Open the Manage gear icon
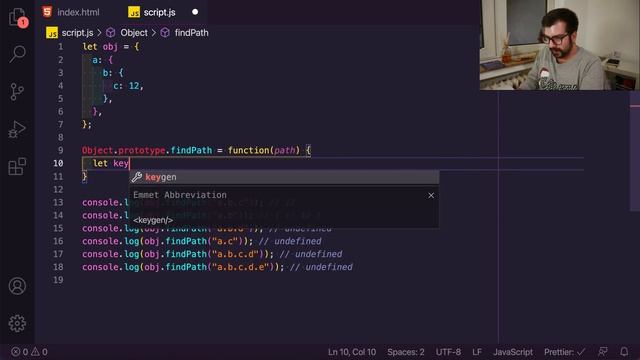 [17, 323]
